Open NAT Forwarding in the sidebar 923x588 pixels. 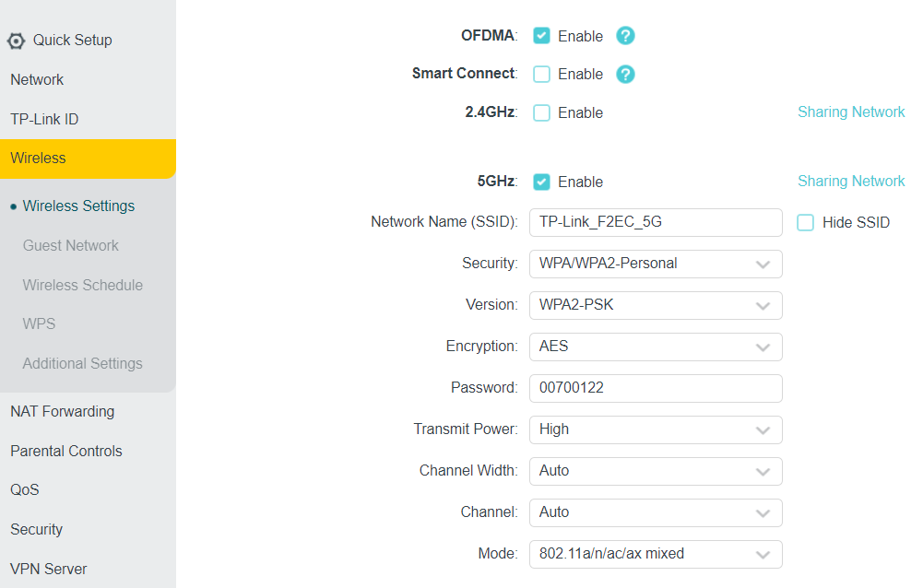63,412
